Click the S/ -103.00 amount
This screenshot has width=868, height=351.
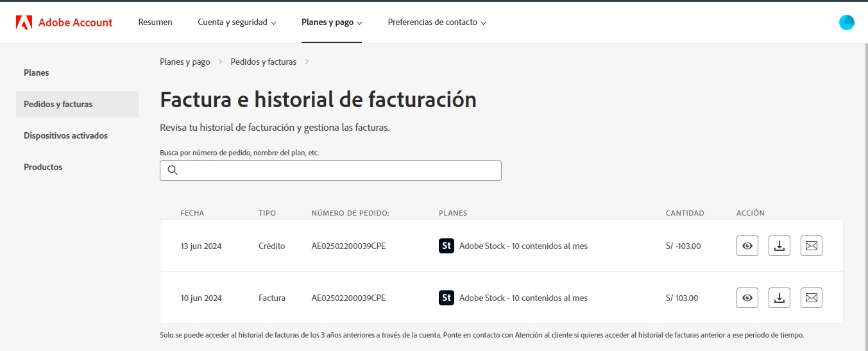[x=683, y=246]
